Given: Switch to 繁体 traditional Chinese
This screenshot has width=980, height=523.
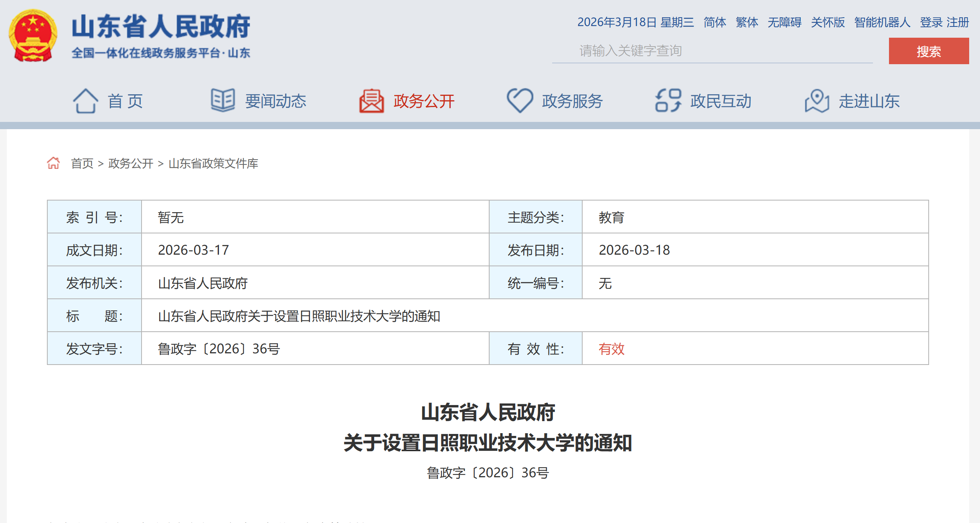Looking at the screenshot, I should coord(747,22).
